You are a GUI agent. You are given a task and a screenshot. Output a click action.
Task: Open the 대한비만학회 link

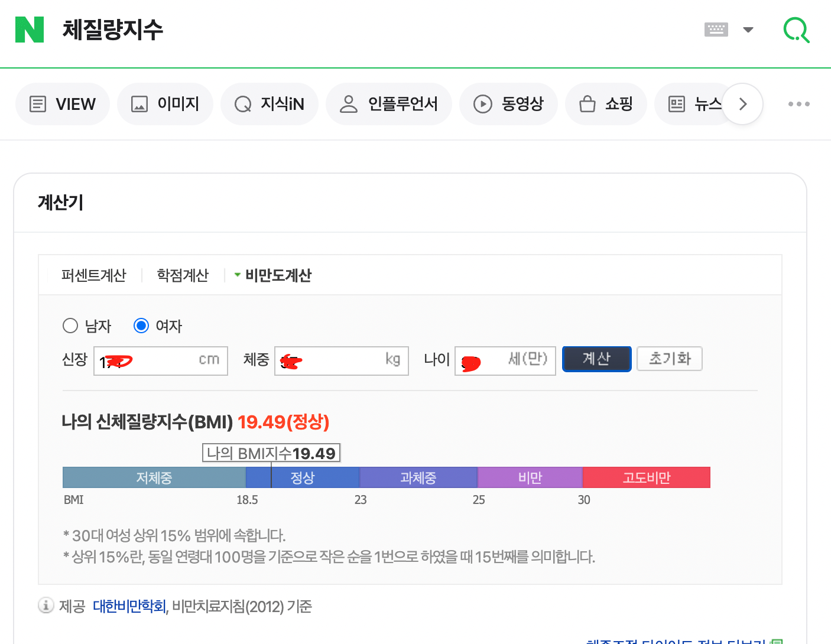click(x=129, y=607)
